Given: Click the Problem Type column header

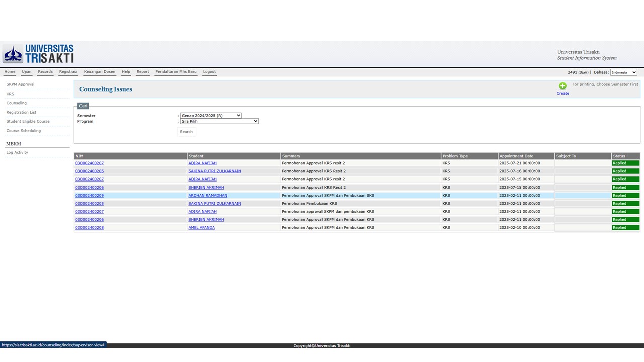Looking at the screenshot, I should pos(455,156).
